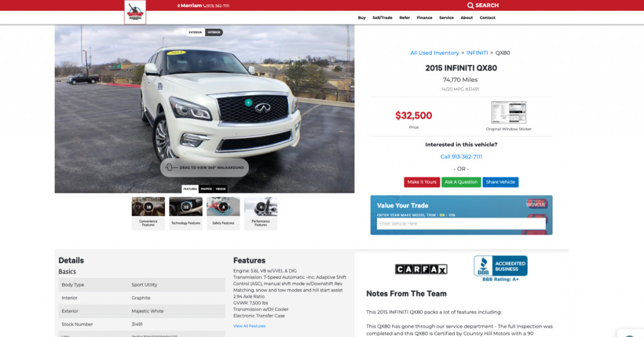Select the Photos tab under the image
644x337 pixels.
pyautogui.click(x=206, y=189)
